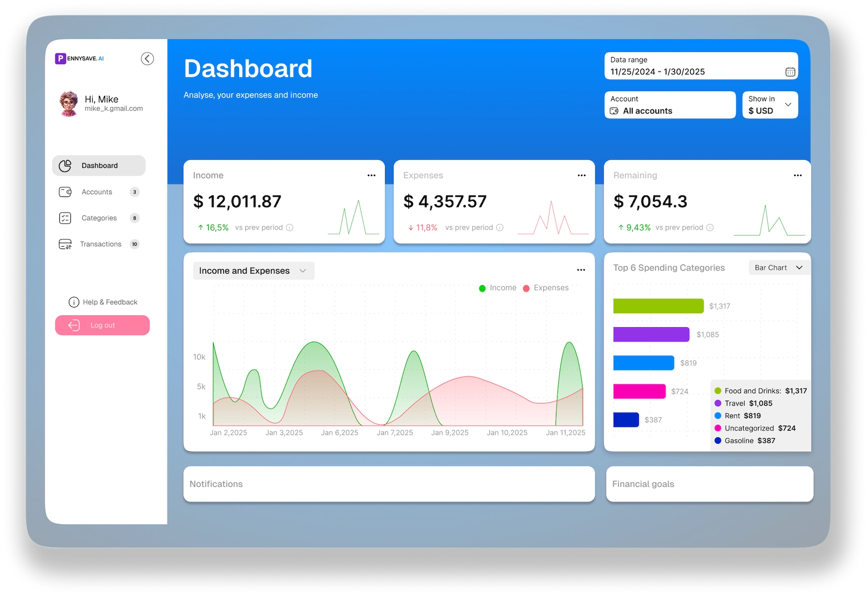Open the Bar Chart type dropdown
The height and width of the screenshot is (596, 868).
point(778,268)
